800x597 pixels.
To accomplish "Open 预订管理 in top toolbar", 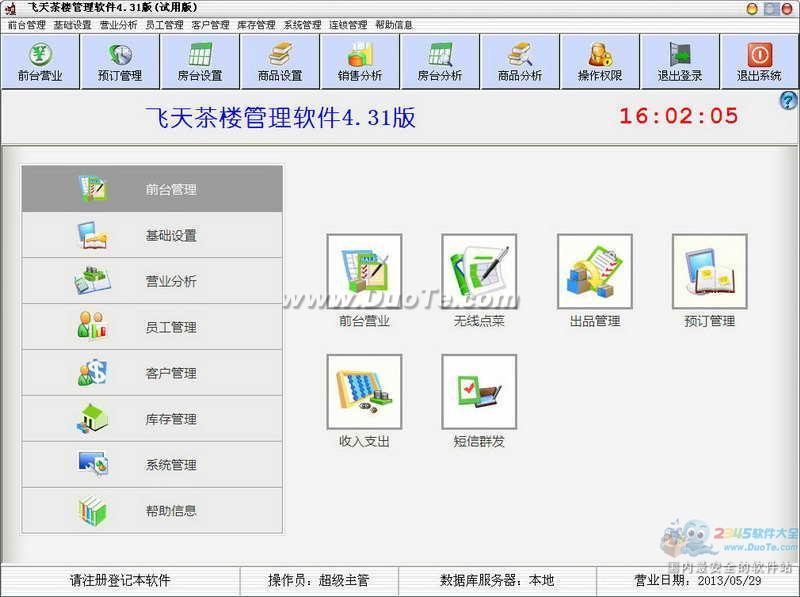I will tap(120, 62).
